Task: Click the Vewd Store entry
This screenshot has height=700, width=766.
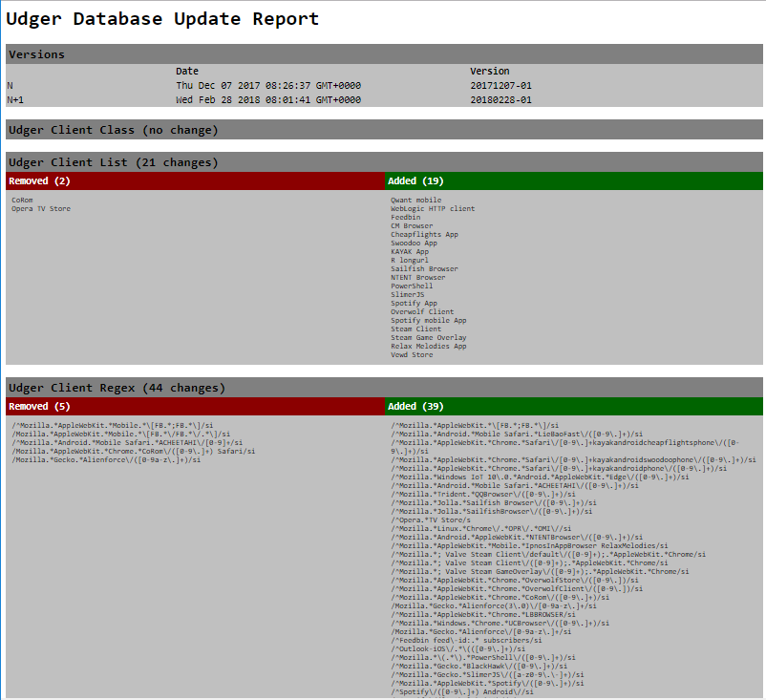Action: point(412,355)
